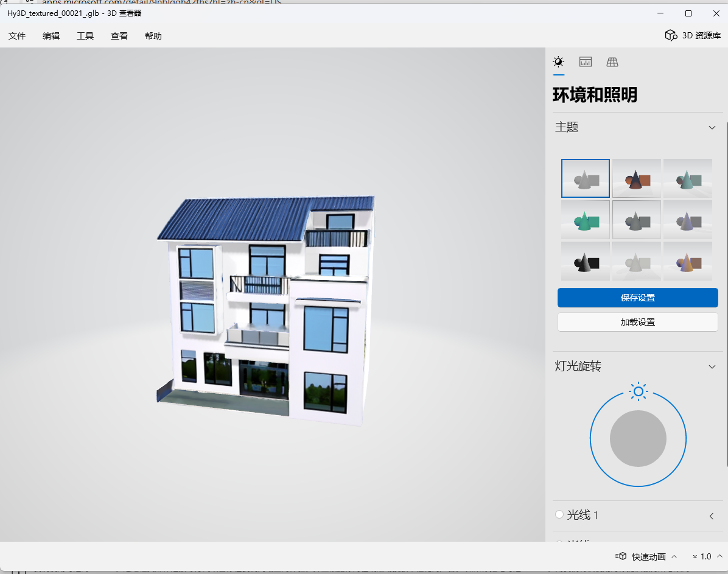Image resolution: width=728 pixels, height=574 pixels.
Task: Click the × 1.0 speed value
Action: [x=702, y=556]
